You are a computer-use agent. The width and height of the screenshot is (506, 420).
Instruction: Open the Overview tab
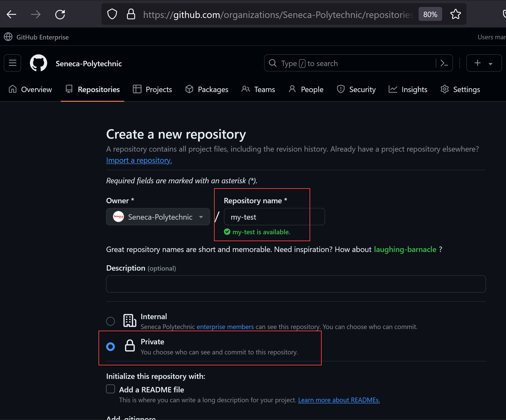(x=30, y=90)
